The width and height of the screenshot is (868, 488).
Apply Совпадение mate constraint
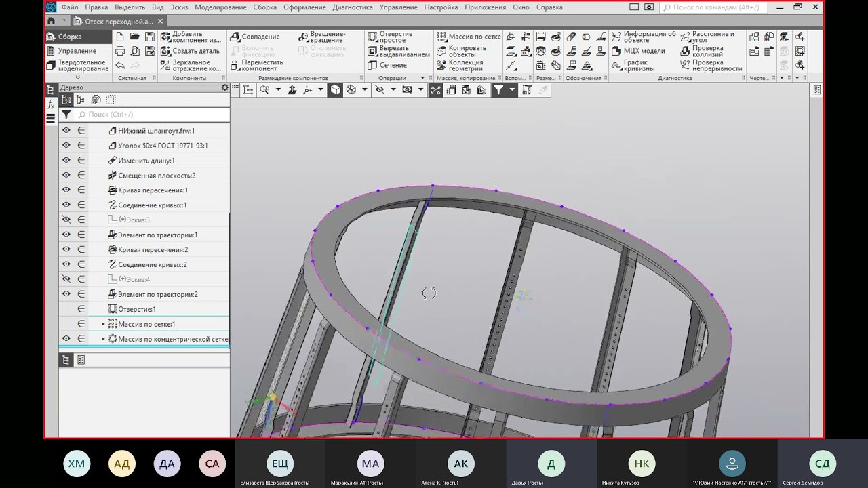tap(255, 37)
